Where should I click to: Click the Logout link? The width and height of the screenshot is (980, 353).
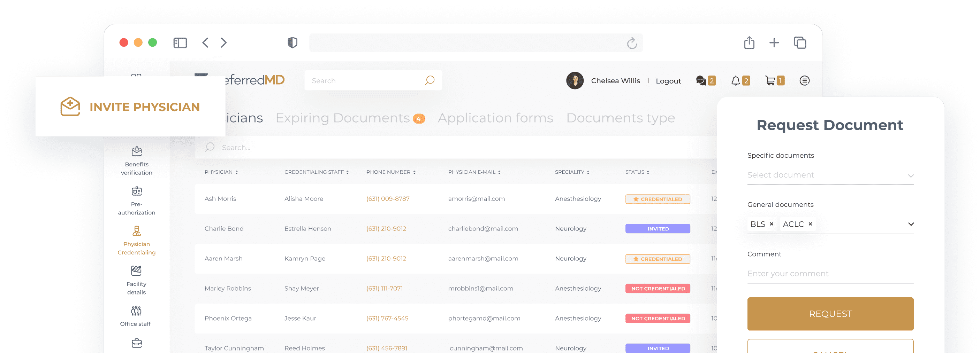(x=668, y=81)
